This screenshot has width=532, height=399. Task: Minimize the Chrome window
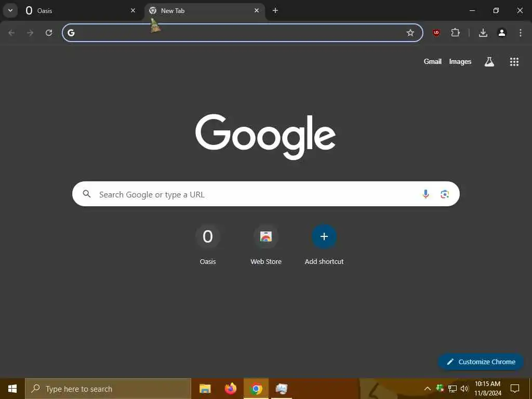click(x=472, y=10)
